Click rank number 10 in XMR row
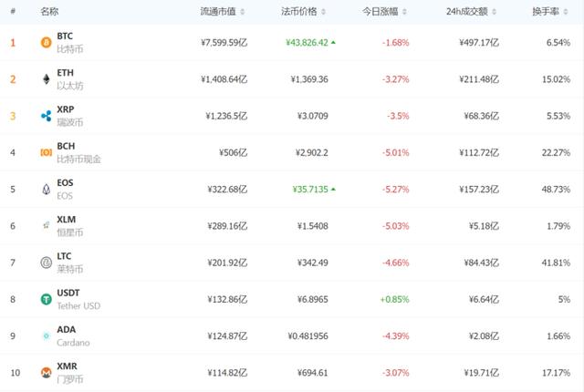The height and width of the screenshot is (392, 584). point(16,373)
